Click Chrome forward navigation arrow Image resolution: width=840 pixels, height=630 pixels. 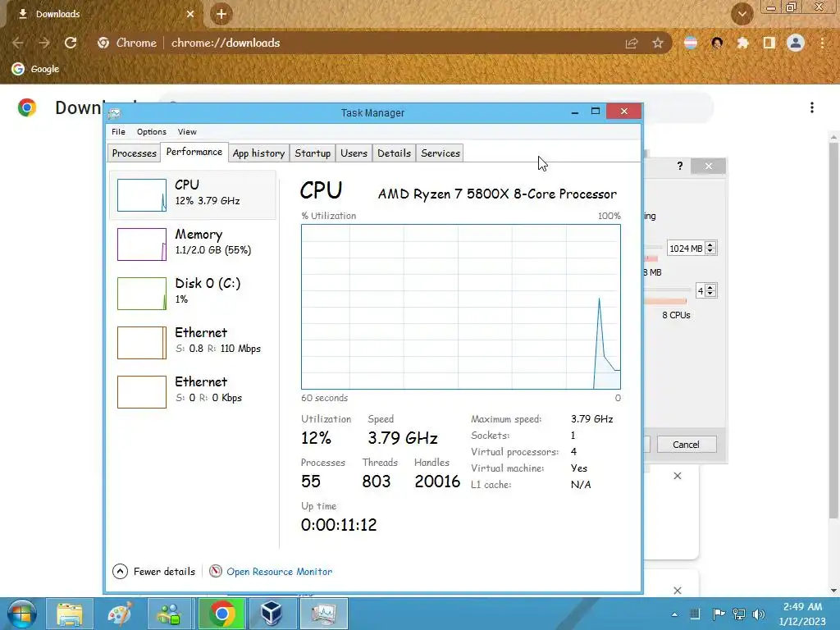point(44,43)
